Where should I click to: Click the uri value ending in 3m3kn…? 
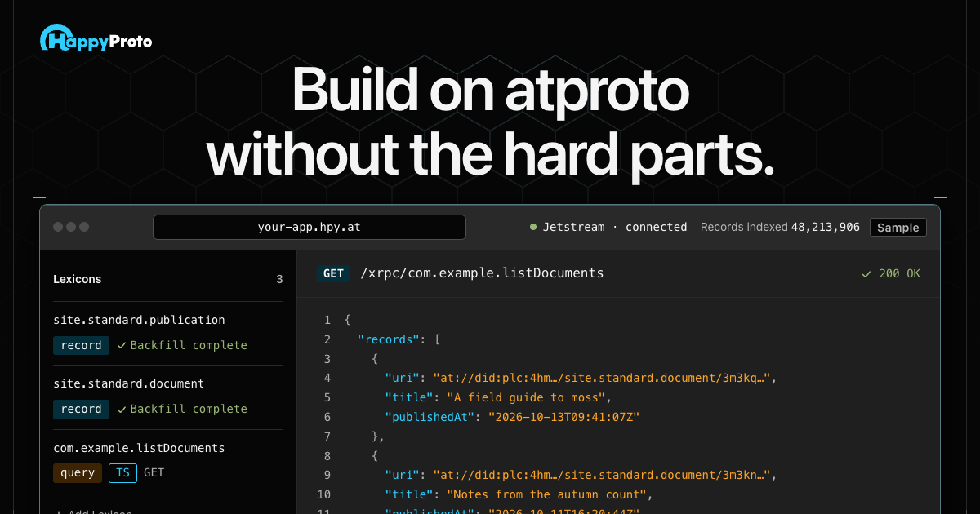[603, 475]
